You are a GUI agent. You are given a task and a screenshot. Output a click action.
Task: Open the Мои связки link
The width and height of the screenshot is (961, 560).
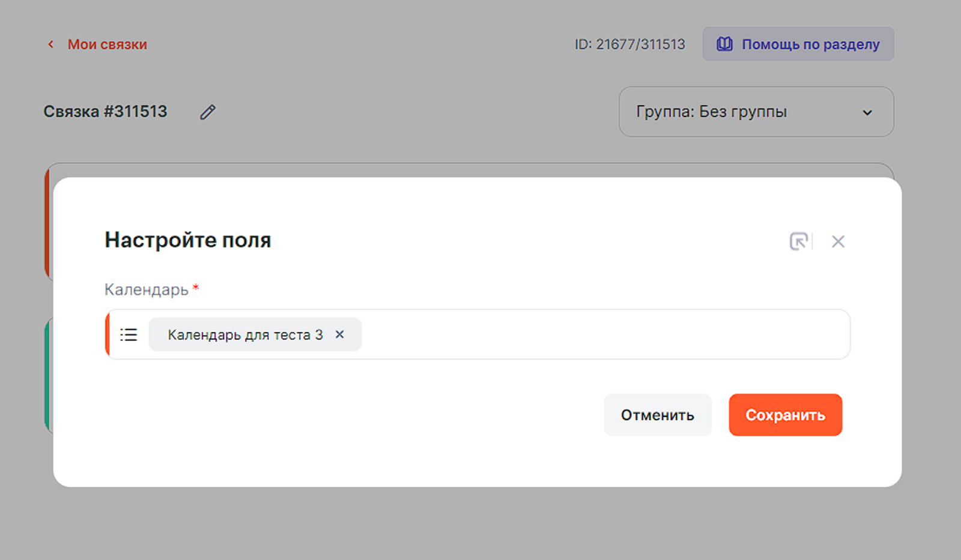click(x=107, y=44)
